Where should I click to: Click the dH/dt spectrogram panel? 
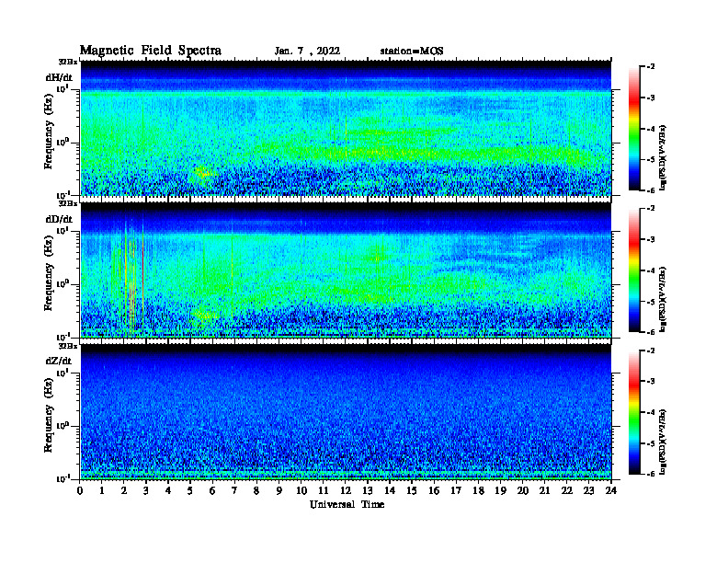[x=346, y=128]
